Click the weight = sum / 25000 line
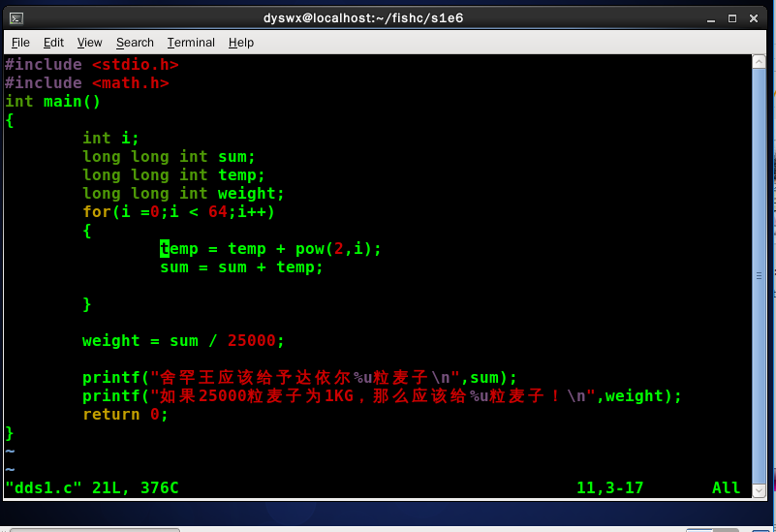 (x=184, y=340)
